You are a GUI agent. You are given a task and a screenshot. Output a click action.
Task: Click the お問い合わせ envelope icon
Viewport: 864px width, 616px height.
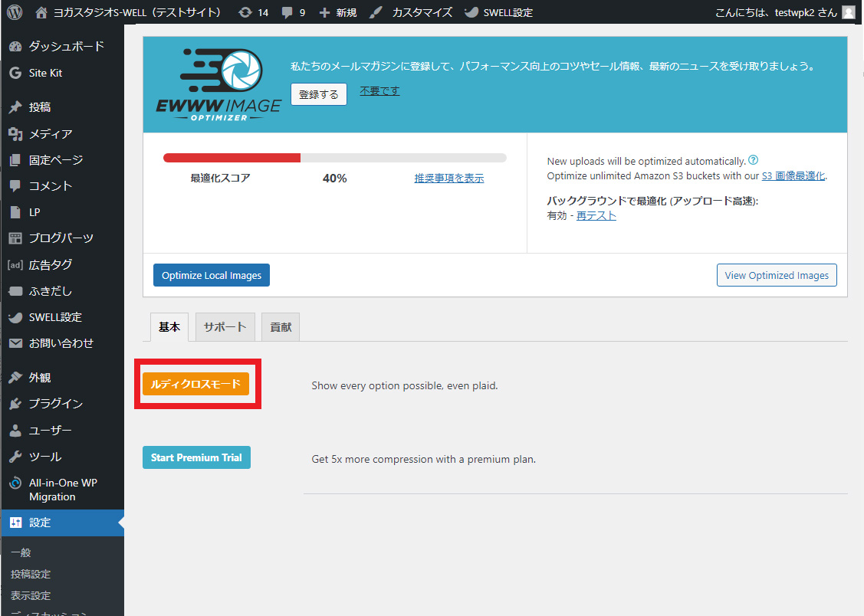click(15, 343)
